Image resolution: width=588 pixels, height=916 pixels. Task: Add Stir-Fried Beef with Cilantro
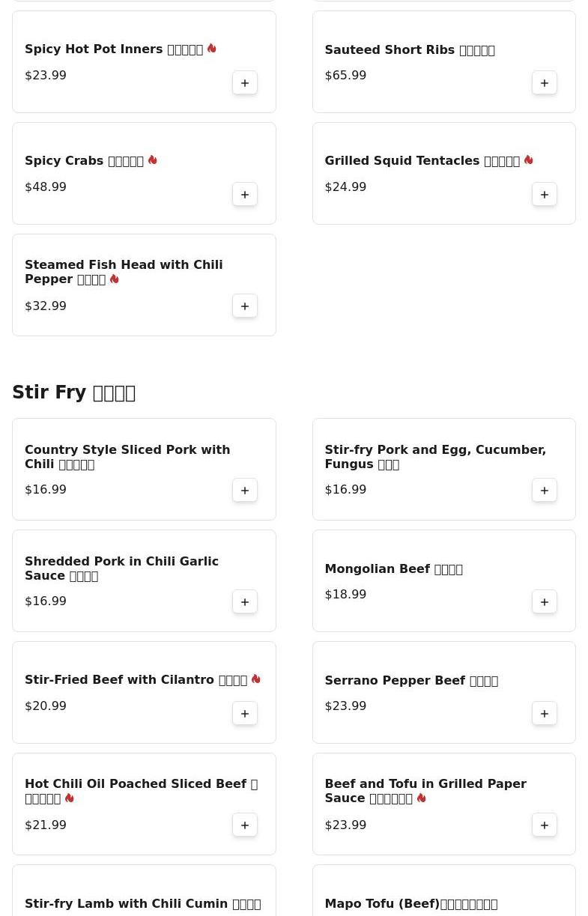tap(245, 714)
